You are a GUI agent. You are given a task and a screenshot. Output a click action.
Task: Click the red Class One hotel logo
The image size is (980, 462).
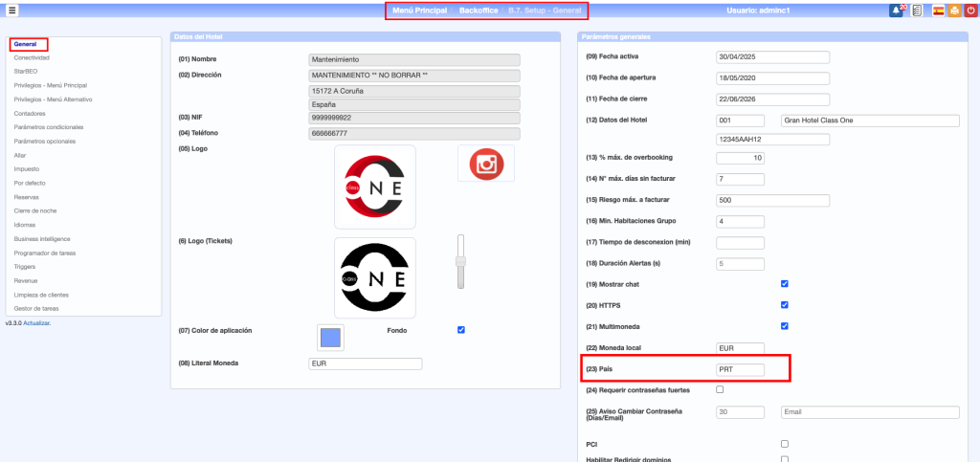click(x=375, y=187)
